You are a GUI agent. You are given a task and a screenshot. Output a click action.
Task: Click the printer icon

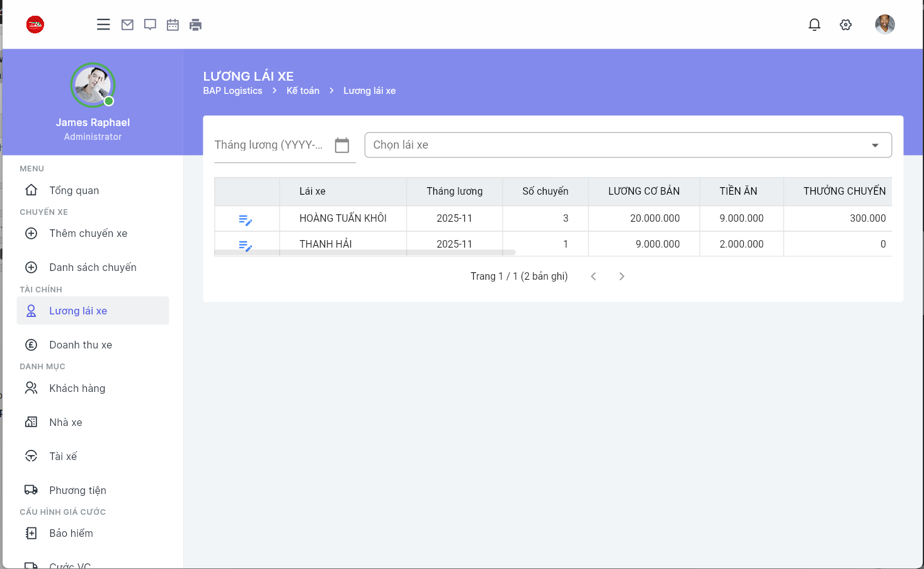(196, 25)
